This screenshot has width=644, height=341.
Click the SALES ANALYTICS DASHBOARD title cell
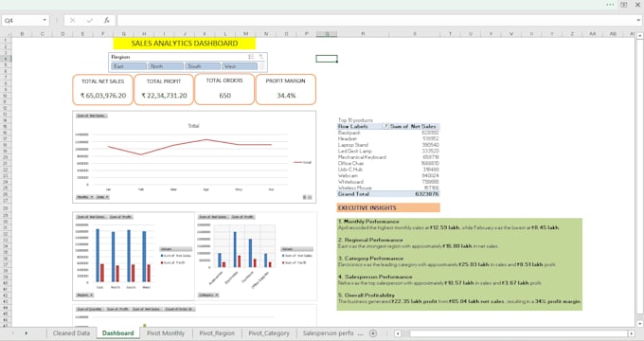(x=185, y=44)
